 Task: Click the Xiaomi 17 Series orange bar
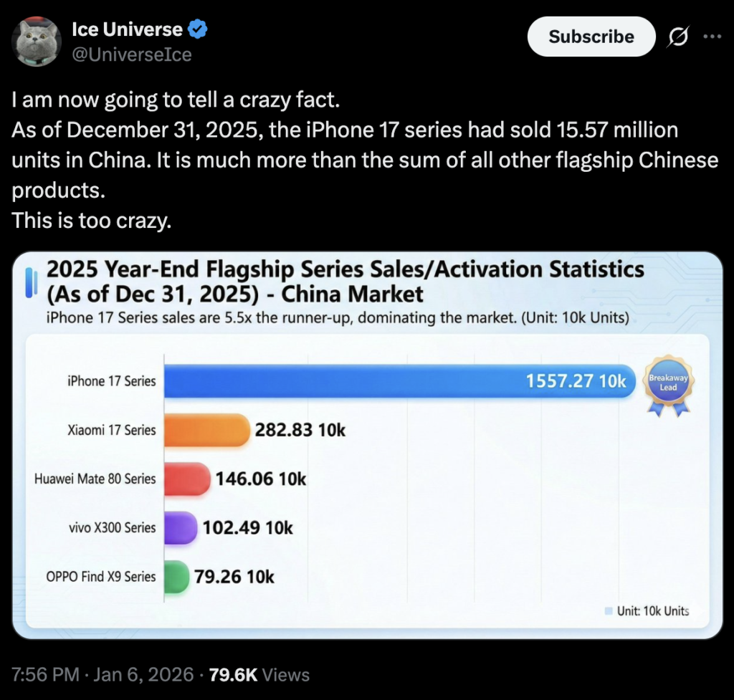(208, 430)
